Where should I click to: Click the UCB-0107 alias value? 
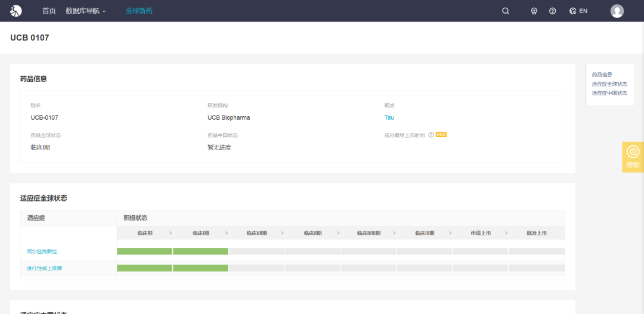click(44, 117)
